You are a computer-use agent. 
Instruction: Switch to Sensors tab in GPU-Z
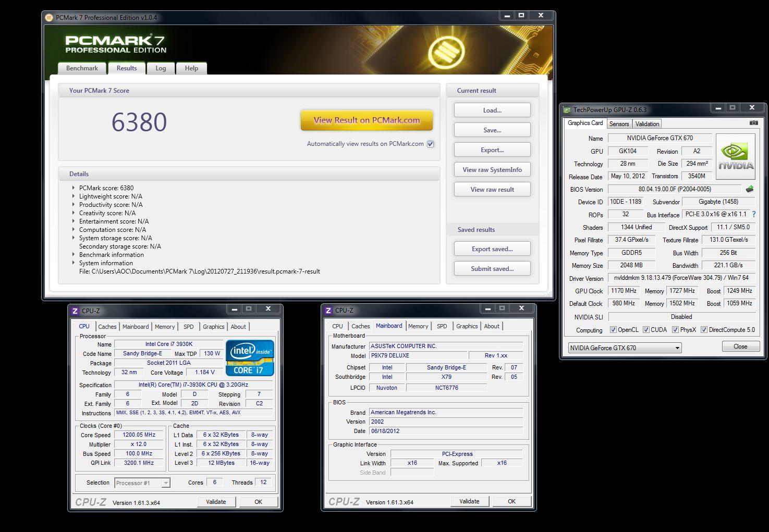coord(619,124)
